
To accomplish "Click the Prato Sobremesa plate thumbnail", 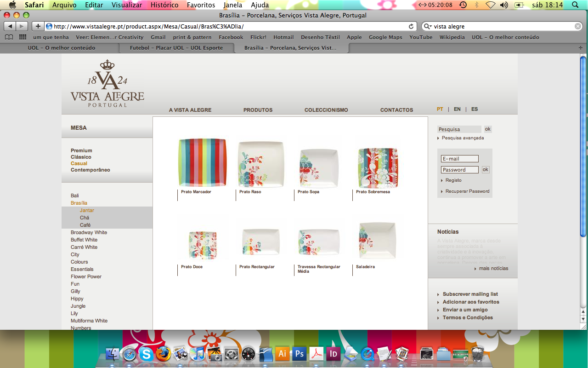I will pyautogui.click(x=378, y=167).
